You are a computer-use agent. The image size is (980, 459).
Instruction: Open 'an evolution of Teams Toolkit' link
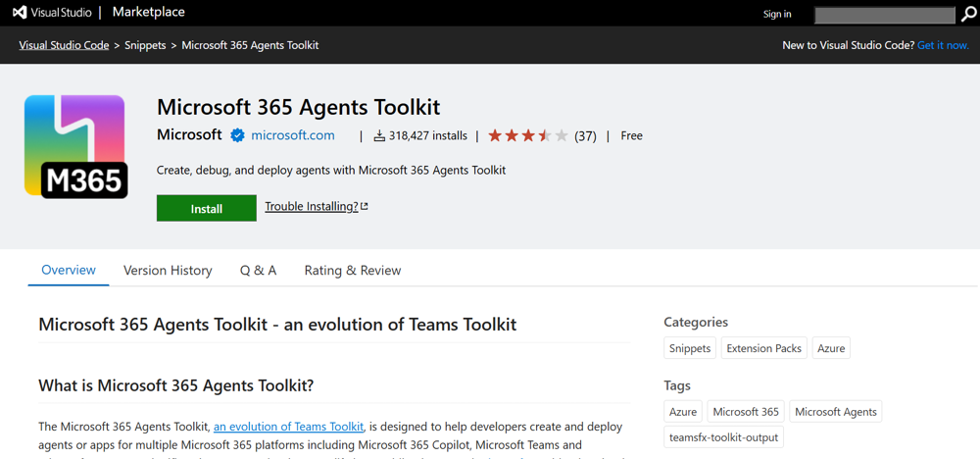pos(289,427)
